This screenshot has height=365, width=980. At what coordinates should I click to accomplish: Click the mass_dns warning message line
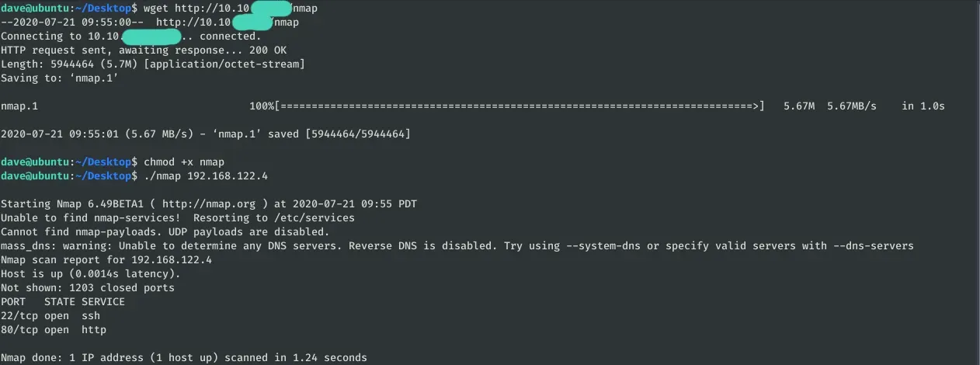(457, 245)
